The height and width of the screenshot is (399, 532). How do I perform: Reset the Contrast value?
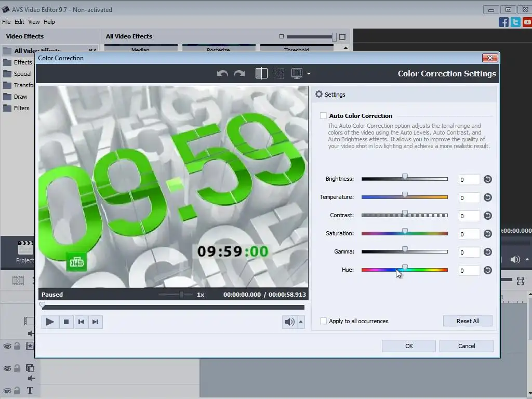point(487,216)
